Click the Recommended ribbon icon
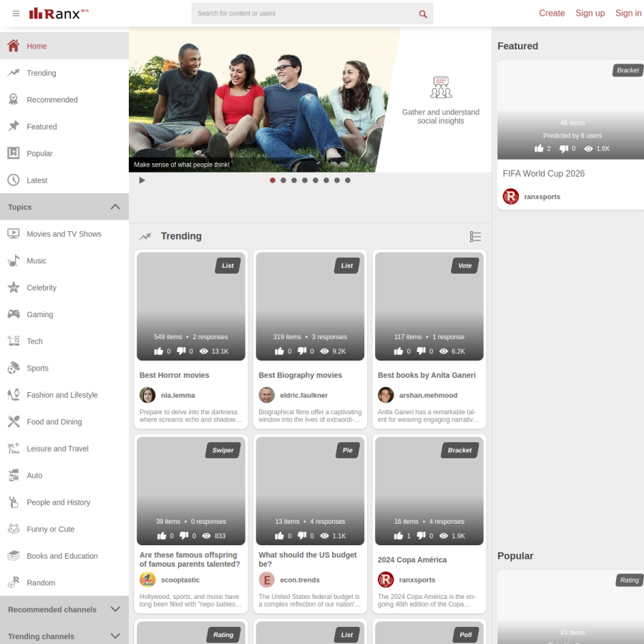The width and height of the screenshot is (644, 644). click(x=14, y=99)
